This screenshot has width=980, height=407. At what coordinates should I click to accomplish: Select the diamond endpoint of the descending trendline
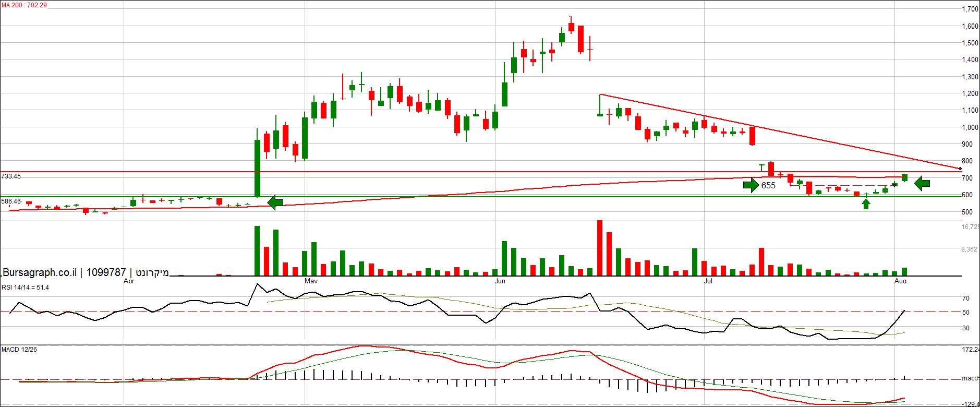coord(960,169)
